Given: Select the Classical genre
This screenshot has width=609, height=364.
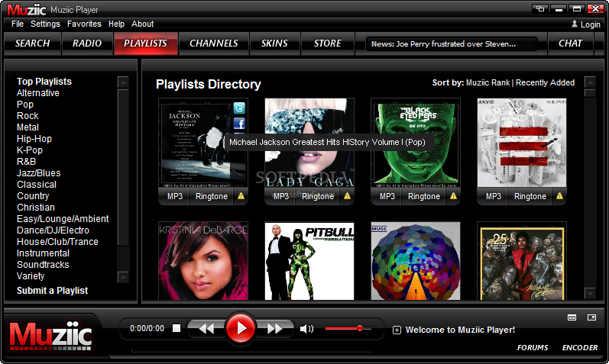Looking at the screenshot, I should pos(37,185).
